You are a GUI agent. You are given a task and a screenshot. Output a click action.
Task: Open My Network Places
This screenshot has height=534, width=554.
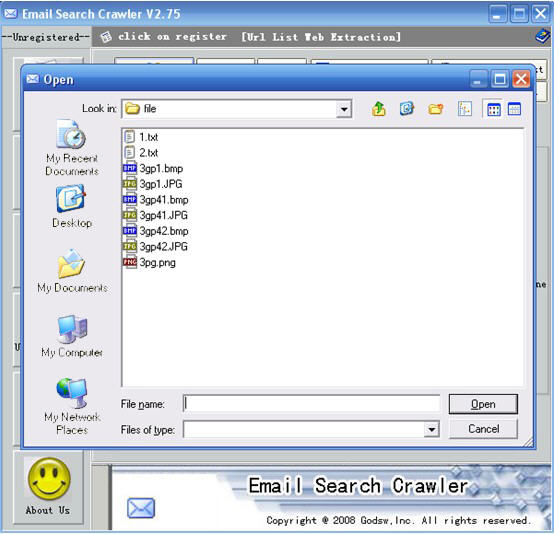72,406
